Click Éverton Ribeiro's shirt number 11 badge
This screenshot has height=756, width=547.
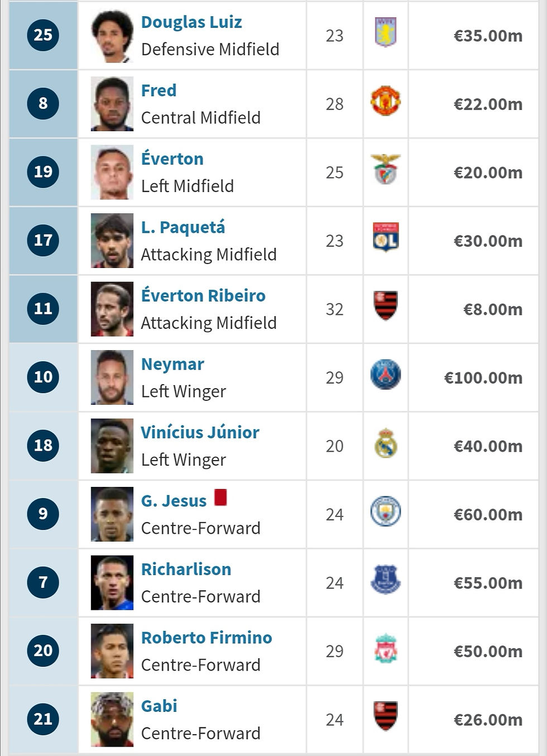click(x=43, y=309)
